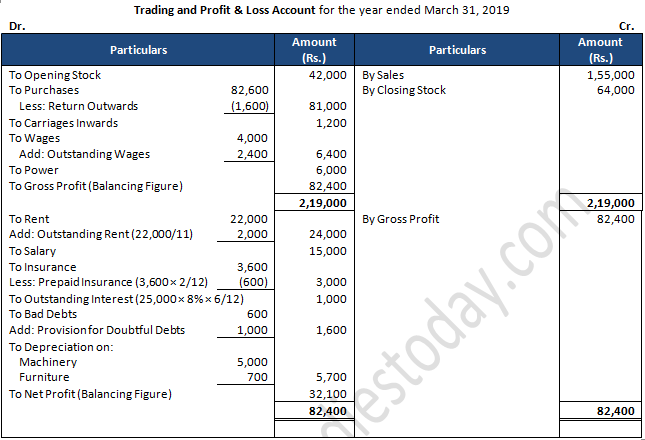The image size is (645, 440).
Task: Select the debit total 2,19,000
Action: click(323, 203)
